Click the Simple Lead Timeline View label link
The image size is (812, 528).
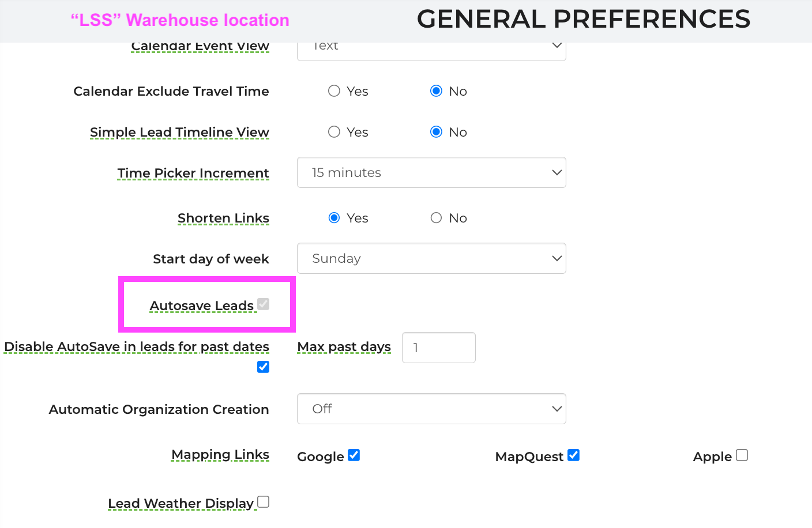pos(179,132)
